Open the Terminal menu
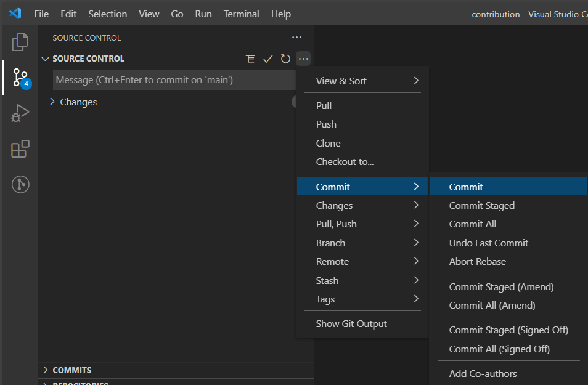Screen dimensions: 588x385 click(241, 14)
